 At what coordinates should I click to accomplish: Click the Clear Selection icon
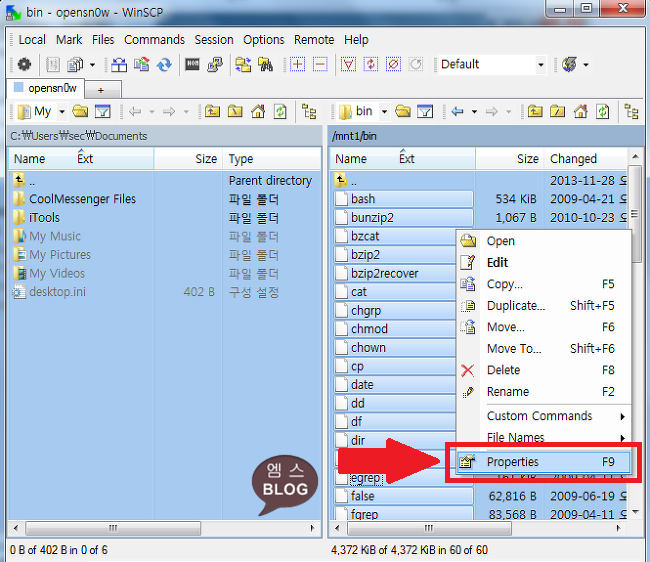(393, 65)
